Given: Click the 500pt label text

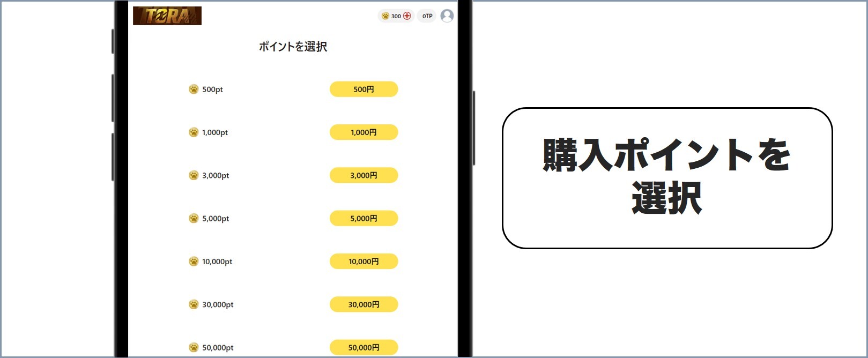Looking at the screenshot, I should coord(212,89).
